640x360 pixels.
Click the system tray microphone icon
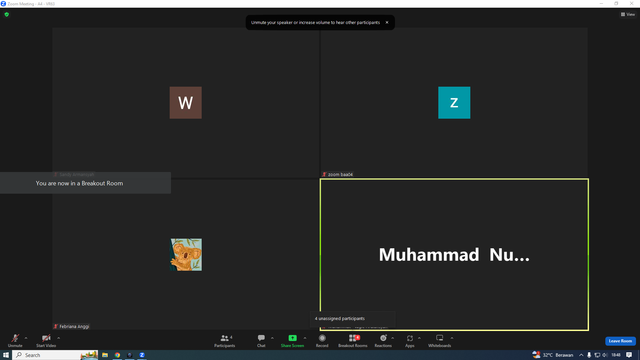589,355
